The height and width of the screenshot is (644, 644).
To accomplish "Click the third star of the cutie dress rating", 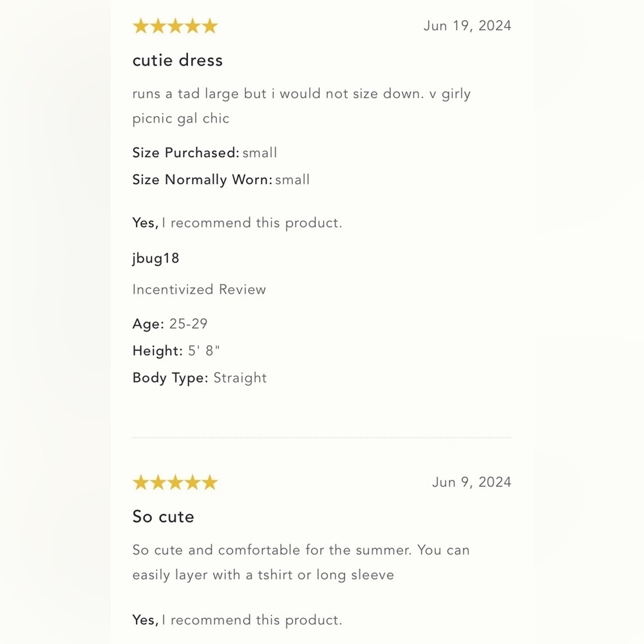I will coord(175,26).
